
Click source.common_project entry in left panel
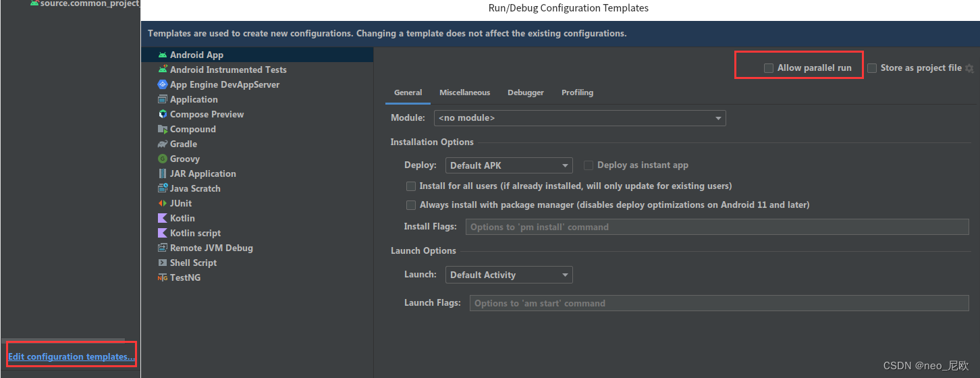(x=89, y=3)
